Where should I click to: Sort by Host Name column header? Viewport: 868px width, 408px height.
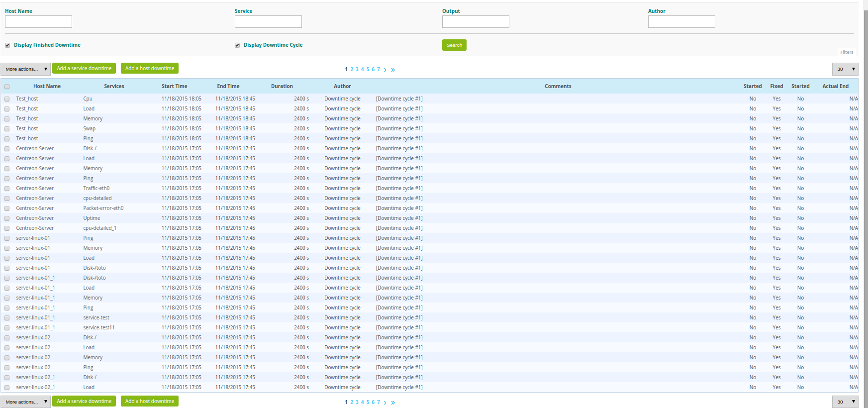(x=47, y=87)
